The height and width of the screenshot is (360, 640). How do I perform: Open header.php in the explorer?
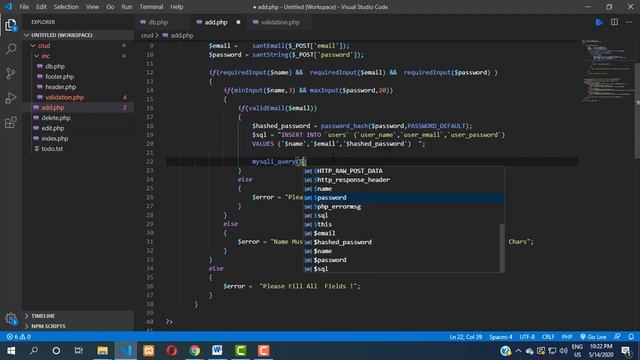coord(60,87)
